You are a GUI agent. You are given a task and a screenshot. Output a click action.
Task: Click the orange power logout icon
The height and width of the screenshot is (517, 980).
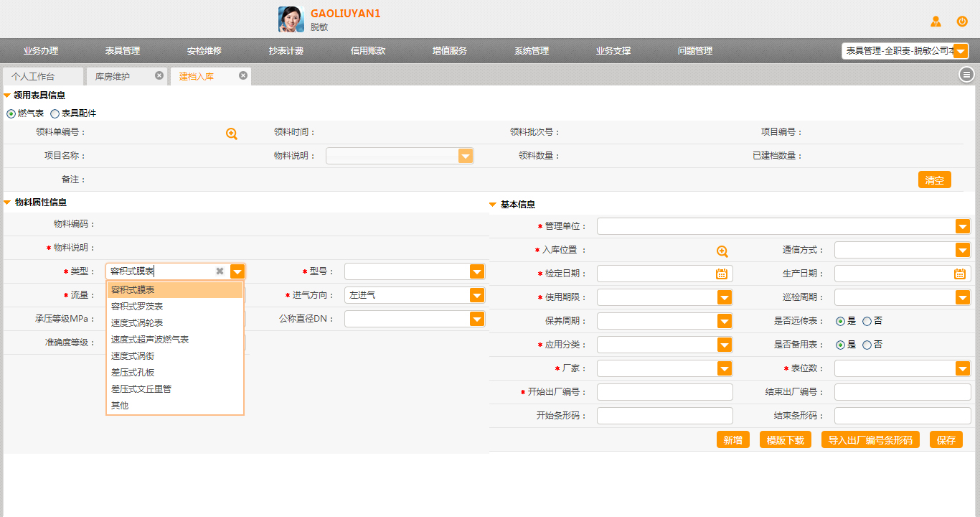click(962, 22)
